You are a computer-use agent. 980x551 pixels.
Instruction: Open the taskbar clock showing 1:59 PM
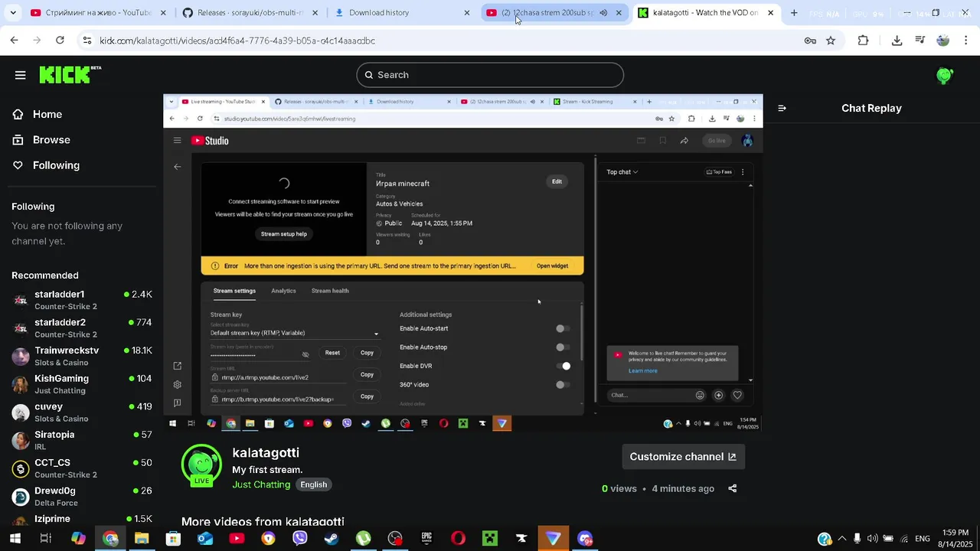pyautogui.click(x=955, y=539)
